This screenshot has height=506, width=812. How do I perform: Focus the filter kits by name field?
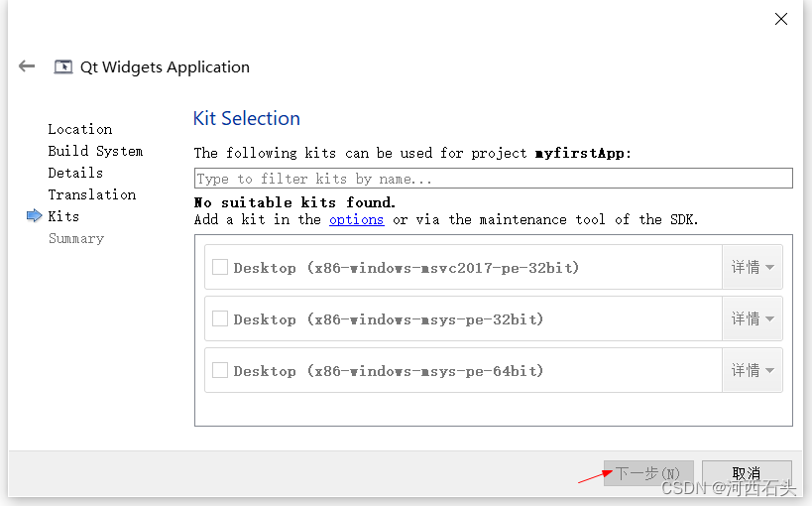click(x=493, y=179)
